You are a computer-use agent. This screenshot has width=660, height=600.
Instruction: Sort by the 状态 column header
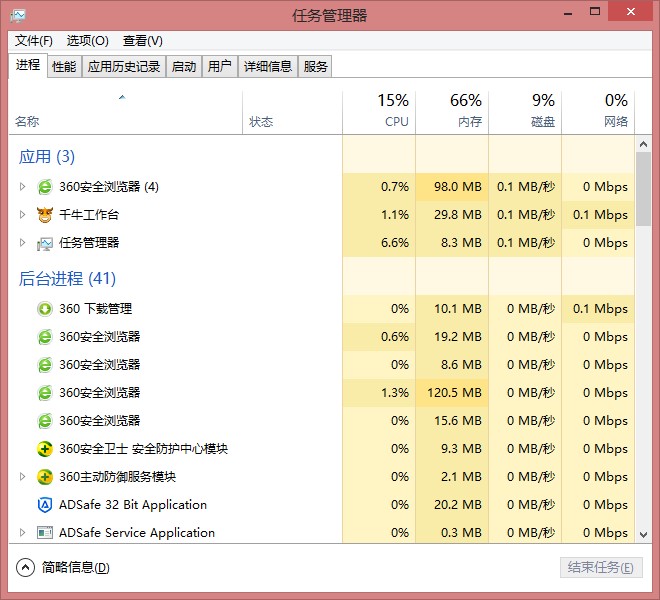coord(293,112)
